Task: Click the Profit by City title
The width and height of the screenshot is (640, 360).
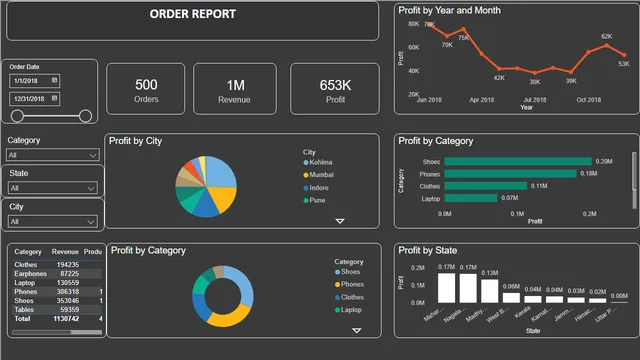Action: 136,141
